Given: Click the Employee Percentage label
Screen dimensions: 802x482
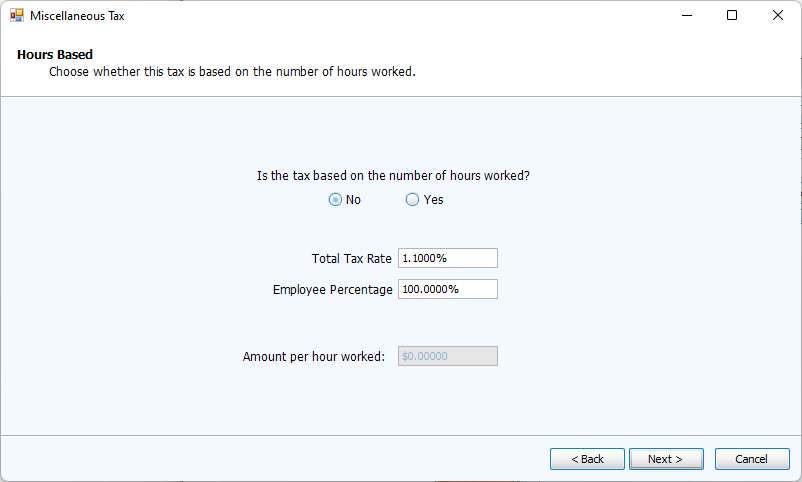Looking at the screenshot, I should (332, 289).
